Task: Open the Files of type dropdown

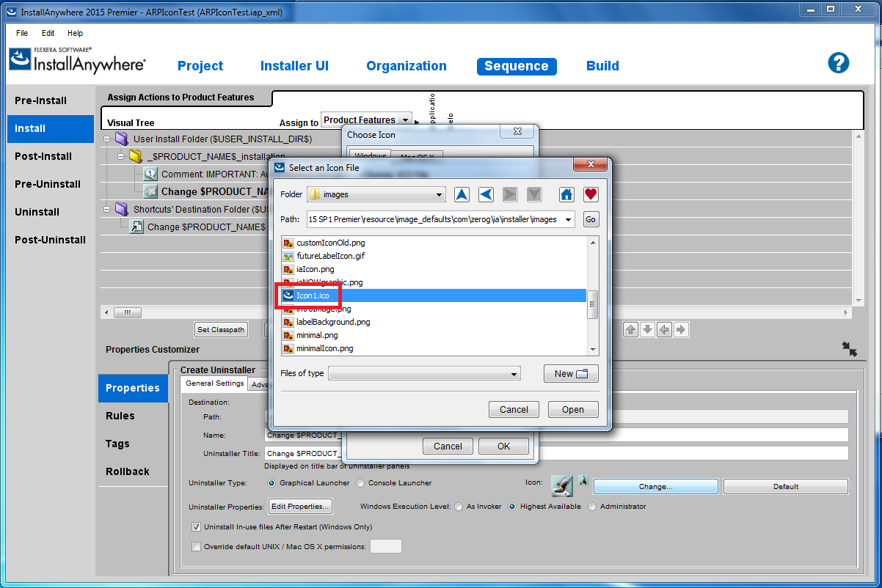Action: click(424, 373)
